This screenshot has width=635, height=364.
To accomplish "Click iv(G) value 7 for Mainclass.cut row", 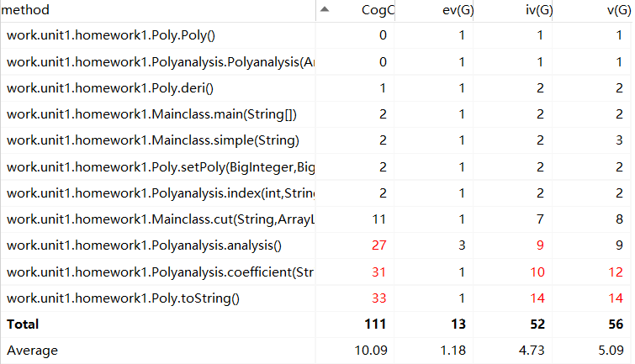I will tap(540, 219).
